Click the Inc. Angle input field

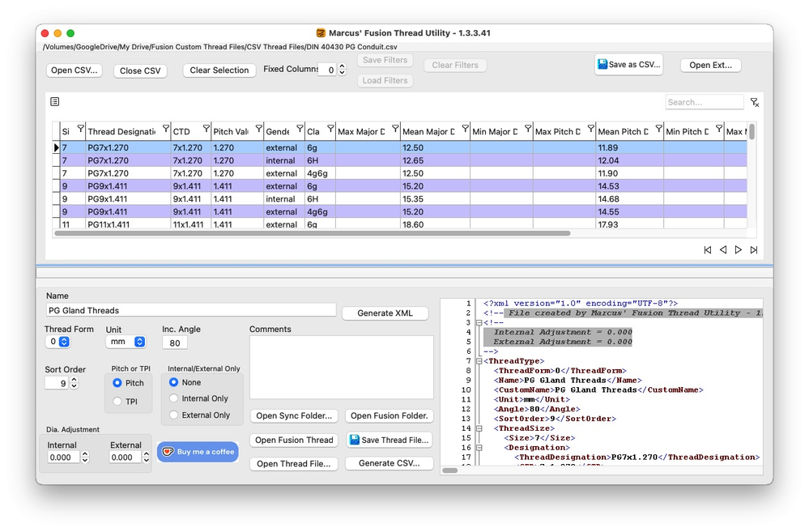click(x=174, y=343)
